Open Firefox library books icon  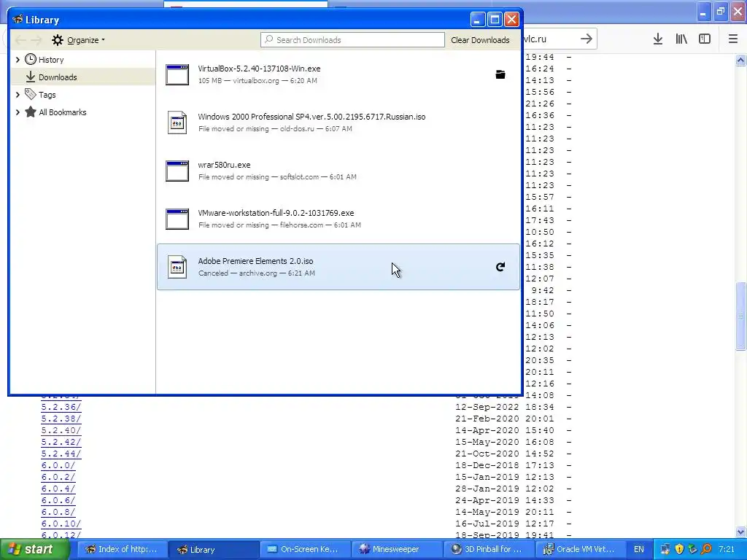[x=681, y=39]
